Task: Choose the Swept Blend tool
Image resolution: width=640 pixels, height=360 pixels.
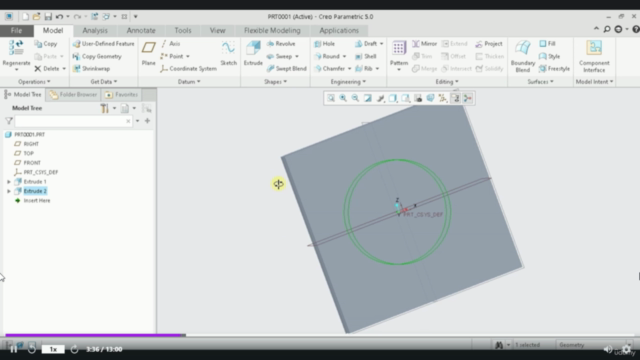Action: (x=287, y=69)
